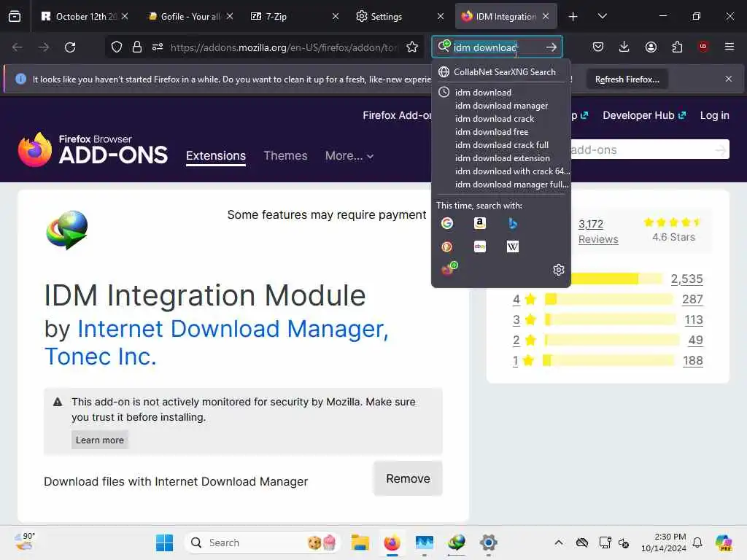This screenshot has height=560, width=747.
Task: Click the 113 three-star review count
Action: coord(693,319)
